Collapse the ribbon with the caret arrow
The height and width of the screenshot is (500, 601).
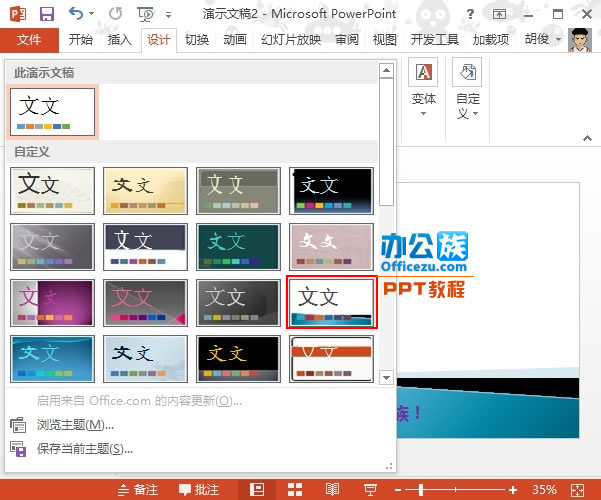(587, 138)
